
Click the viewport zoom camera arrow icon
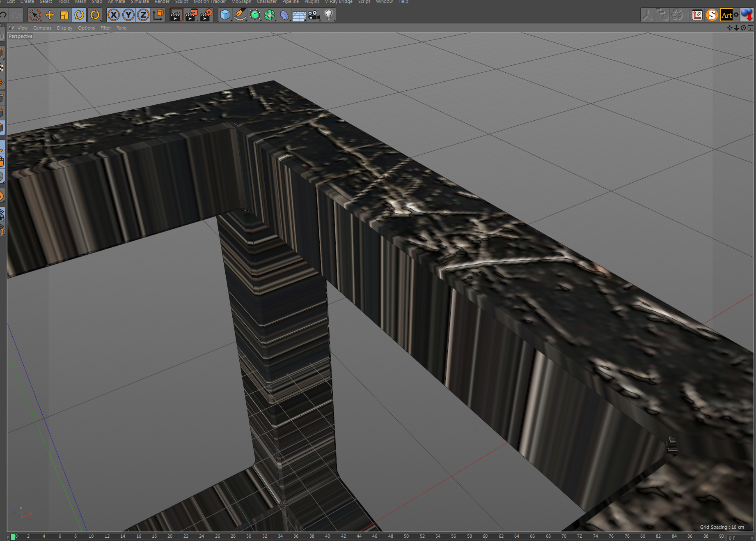(736, 28)
